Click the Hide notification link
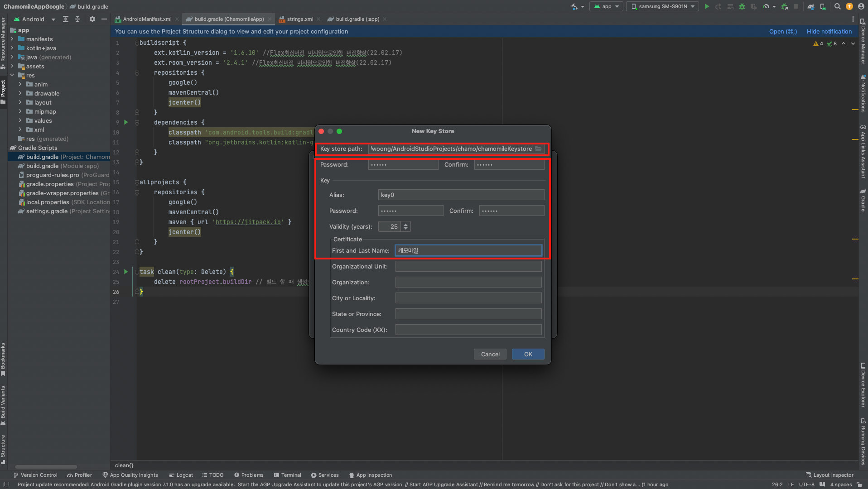This screenshot has height=489, width=868. tap(829, 31)
